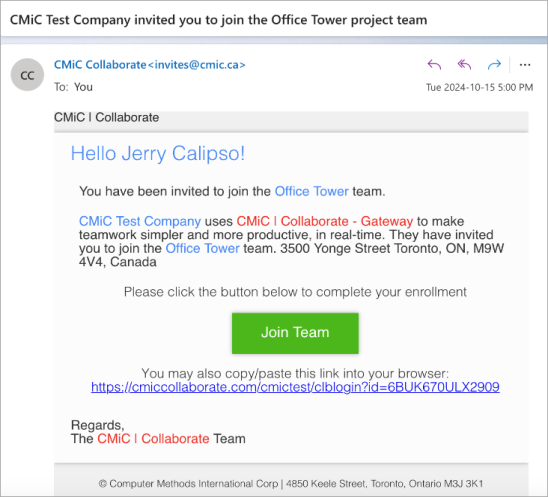The image size is (548, 497).
Task: Click the blue "CMiC Test Company" text in body
Action: coord(140,221)
